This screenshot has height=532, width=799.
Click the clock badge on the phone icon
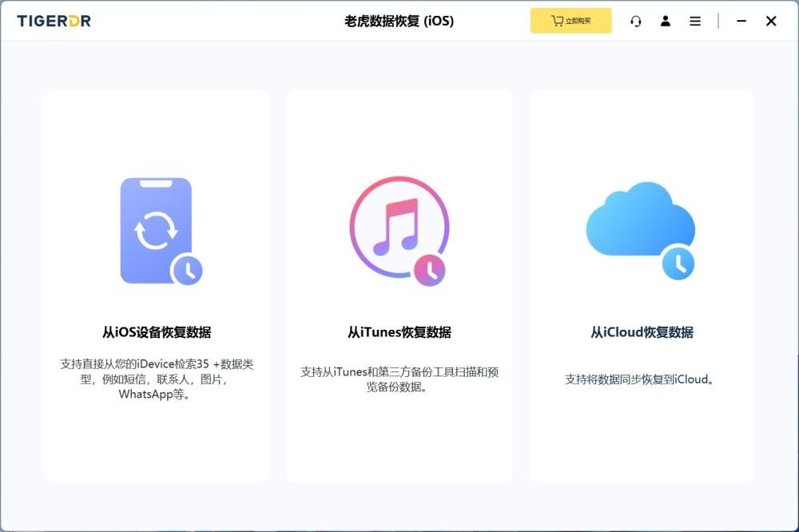pos(189,271)
